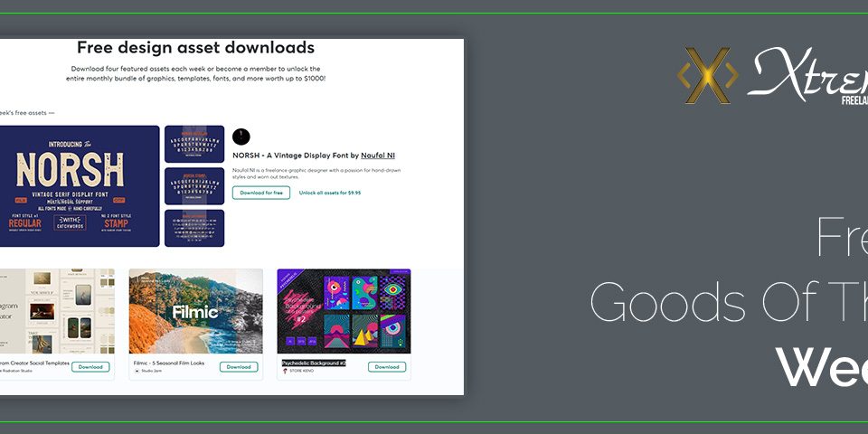Click the Download for free button
The height and width of the screenshot is (434, 868).
click(261, 193)
